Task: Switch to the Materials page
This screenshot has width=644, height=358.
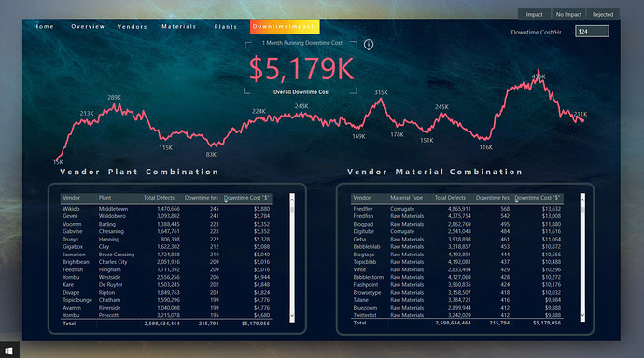Action: point(178,27)
